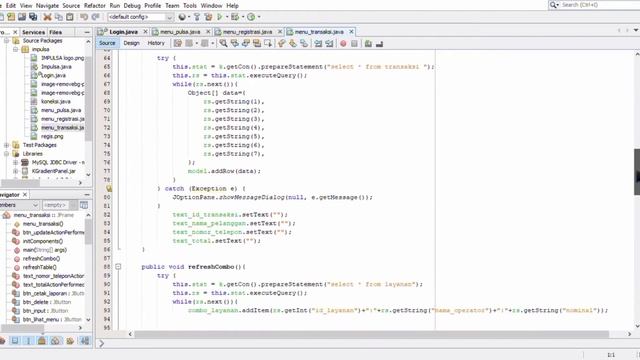The image size is (640, 360).
Task: Toggle Show Fields filter in Navigator
Action: [x=15, y=340]
